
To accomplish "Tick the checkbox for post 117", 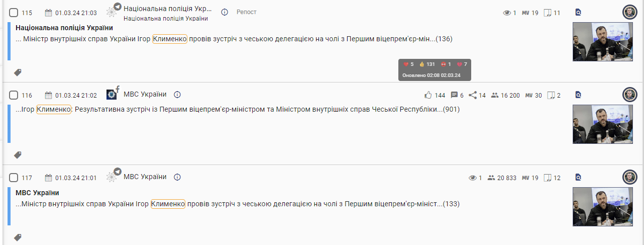I will [x=14, y=178].
